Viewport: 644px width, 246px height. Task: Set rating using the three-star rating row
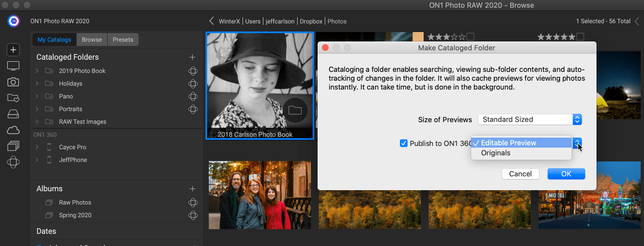click(x=447, y=37)
